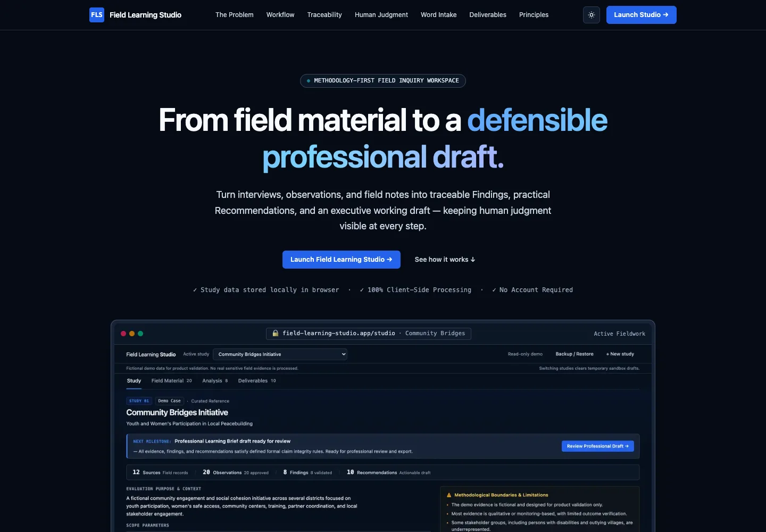Image resolution: width=766 pixels, height=532 pixels.
Task: Click the Read-only demo label
Action: point(525,354)
